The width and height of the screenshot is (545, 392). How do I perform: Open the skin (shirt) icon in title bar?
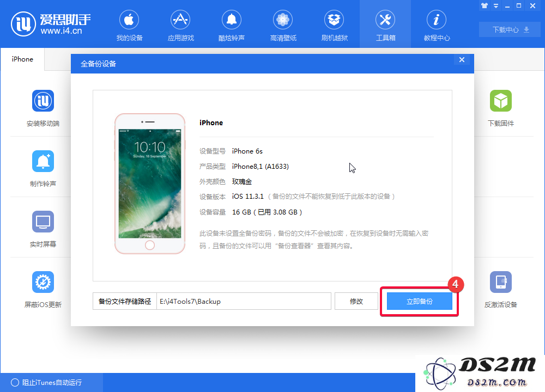click(x=485, y=5)
